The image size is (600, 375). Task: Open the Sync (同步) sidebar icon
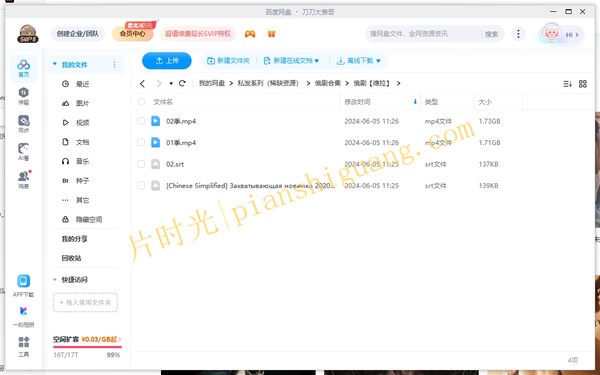coord(24,124)
